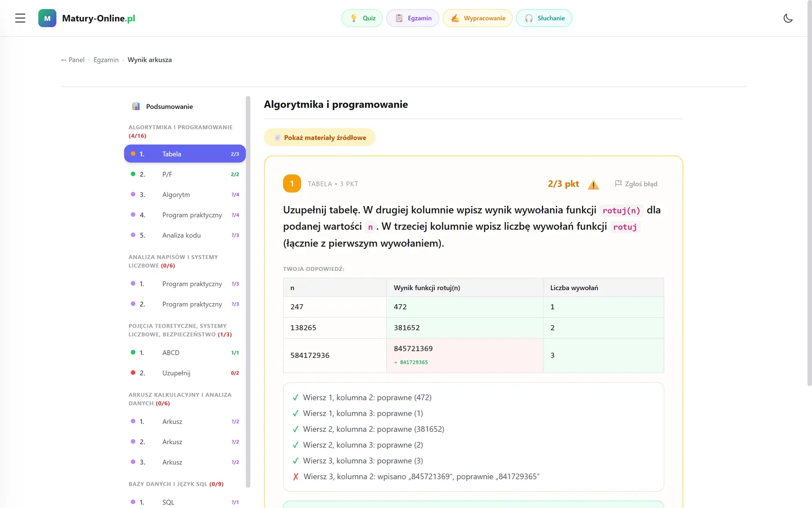The height and width of the screenshot is (508, 812).
Task: Open Egzamin breadcrumb link
Action: click(x=106, y=60)
